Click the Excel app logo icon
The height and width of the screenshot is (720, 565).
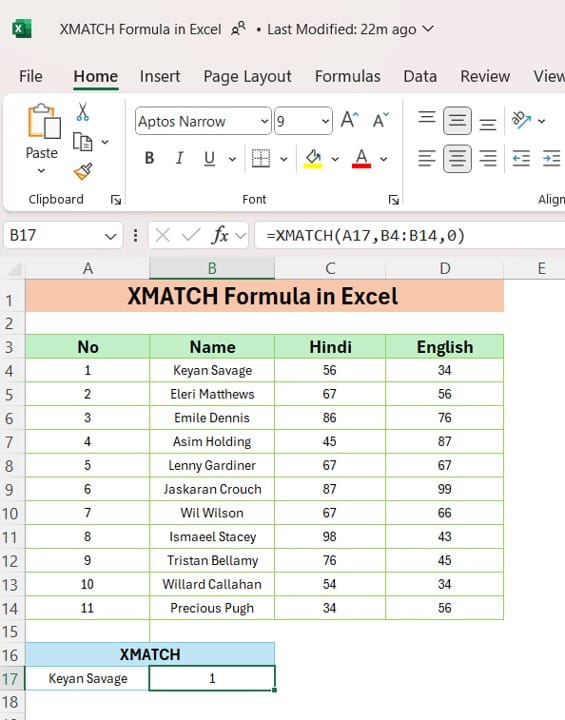coord(22,28)
